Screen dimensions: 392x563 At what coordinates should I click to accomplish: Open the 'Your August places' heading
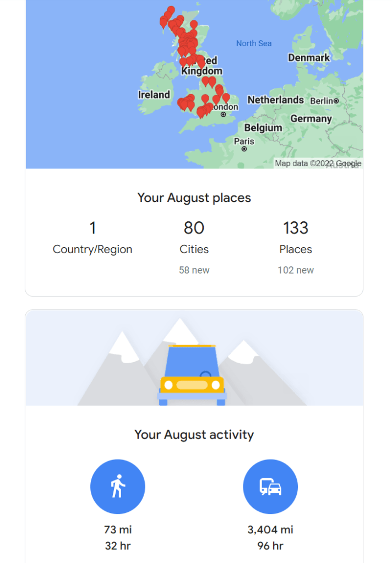pos(194,198)
